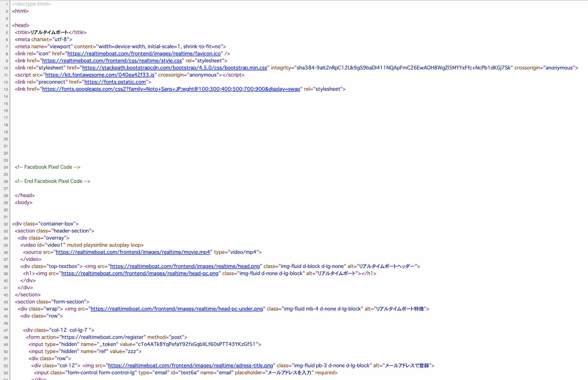Open the realtime style.css link
588x380 pixels.
(x=112, y=61)
